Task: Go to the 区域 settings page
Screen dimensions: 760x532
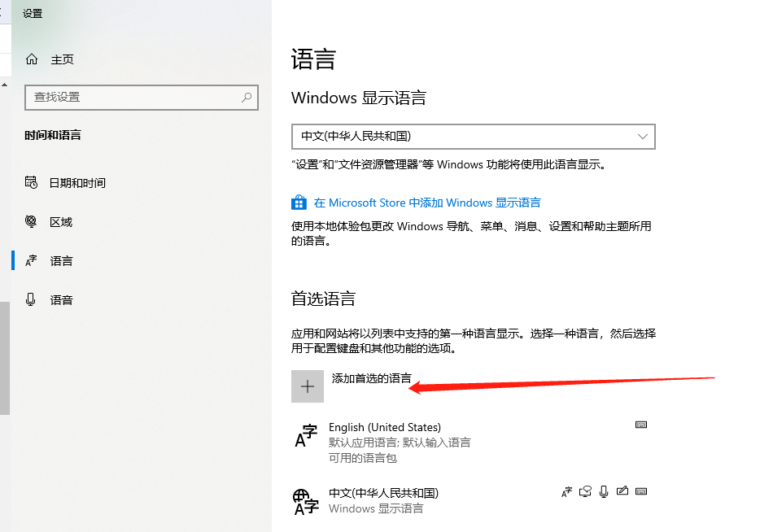Action: tap(61, 222)
